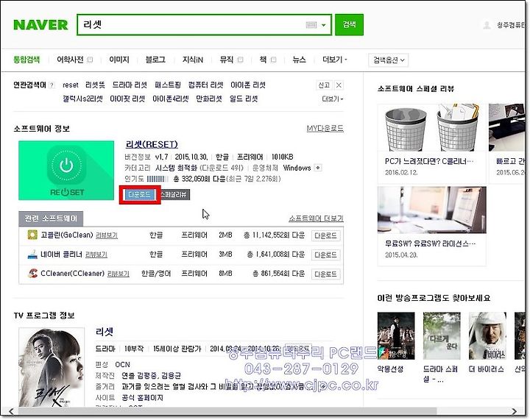The height and width of the screenshot is (420, 530).
Task: Click the 고클린(GoClean) app icon
Action: (x=32, y=235)
